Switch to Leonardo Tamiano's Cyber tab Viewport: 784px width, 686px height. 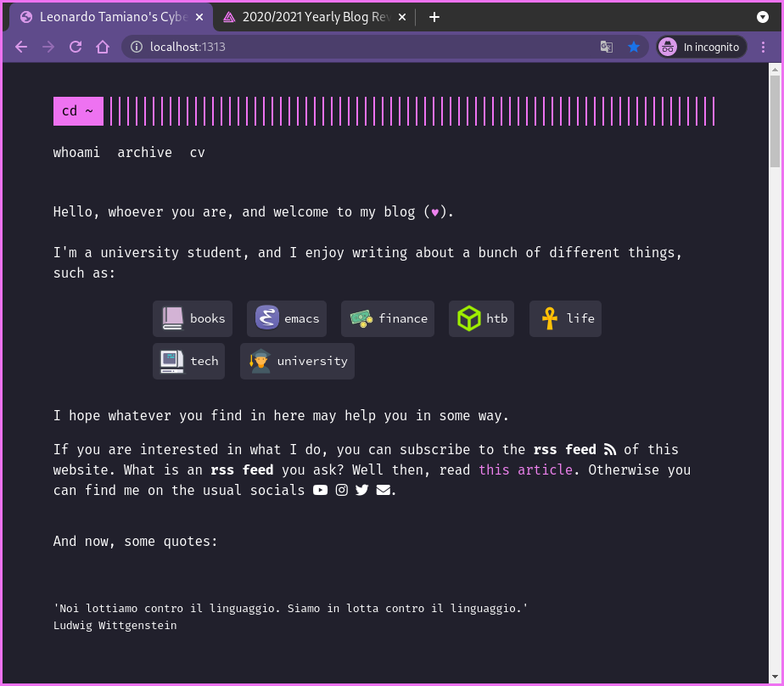coord(113,17)
